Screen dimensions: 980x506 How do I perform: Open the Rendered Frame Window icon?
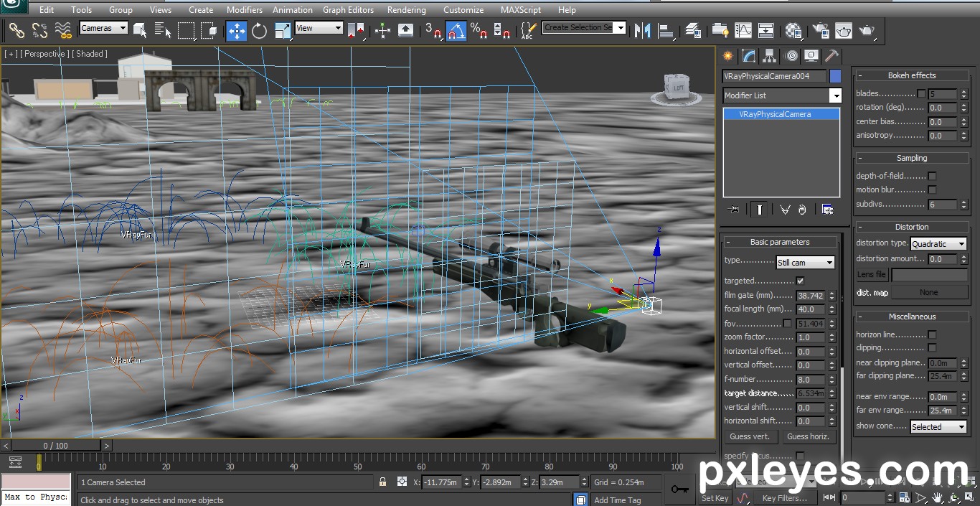point(843,30)
